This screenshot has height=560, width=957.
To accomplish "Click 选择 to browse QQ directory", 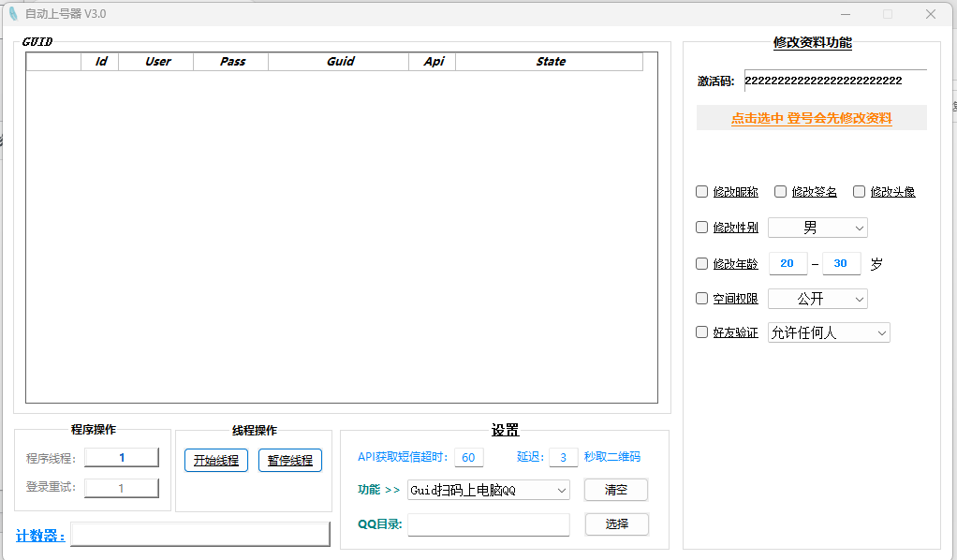I will [x=616, y=524].
